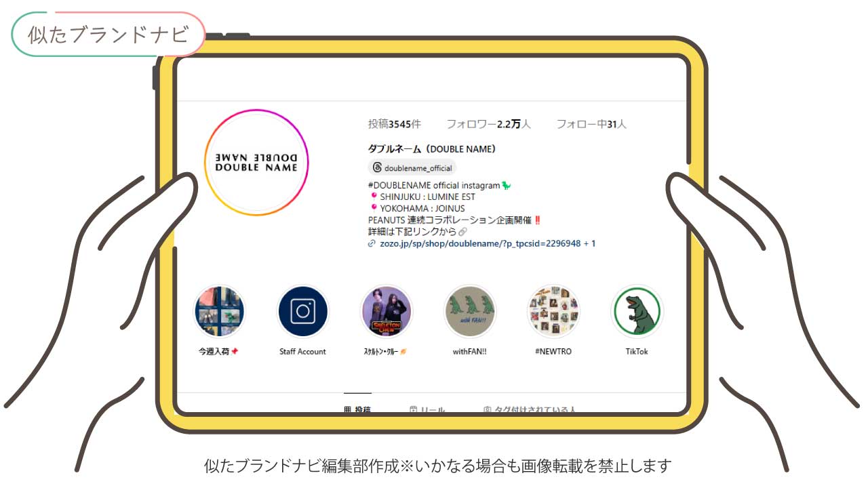The width and height of the screenshot is (868, 488).
Task: Open the スケルトン・クルー highlight circle
Action: 386,312
